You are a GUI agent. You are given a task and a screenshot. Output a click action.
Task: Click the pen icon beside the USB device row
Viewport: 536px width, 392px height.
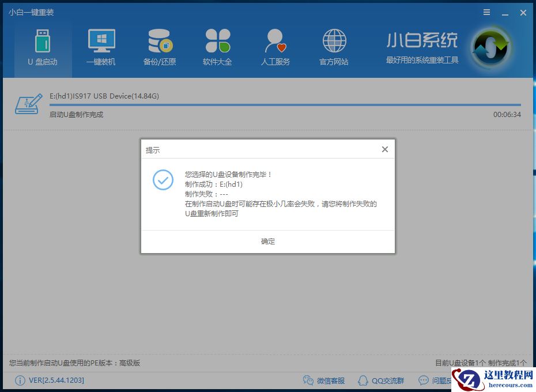[x=28, y=104]
